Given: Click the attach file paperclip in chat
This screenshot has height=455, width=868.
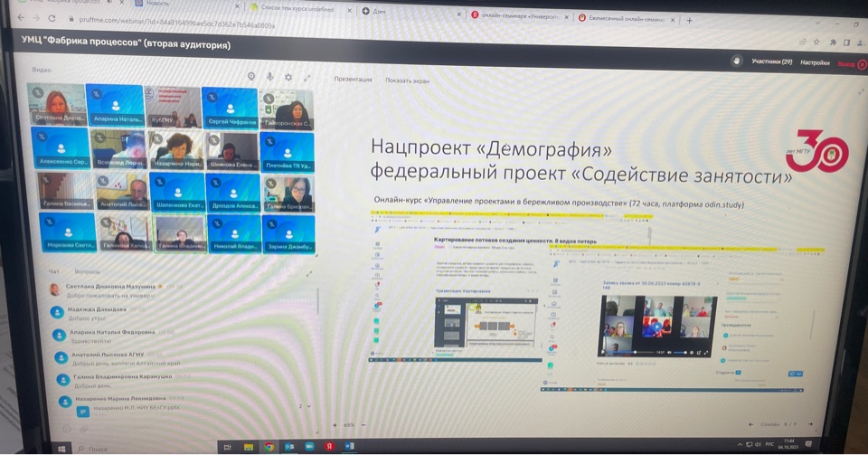Looking at the screenshot, I should [x=85, y=429].
